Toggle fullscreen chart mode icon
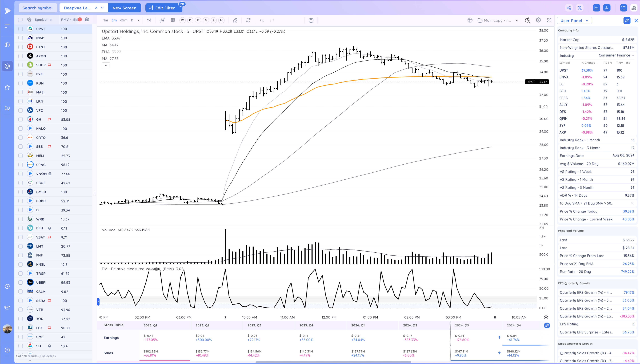 (x=549, y=20)
